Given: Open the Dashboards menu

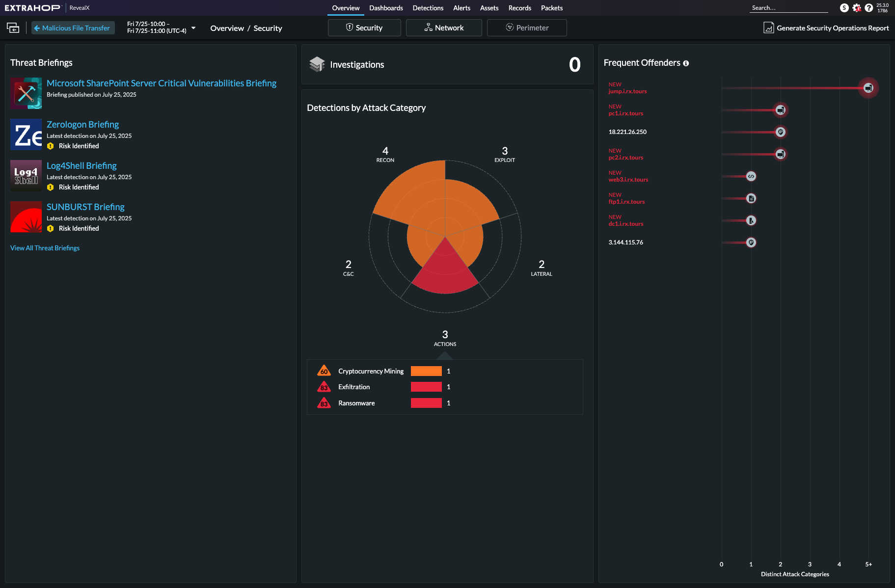Looking at the screenshot, I should [386, 8].
